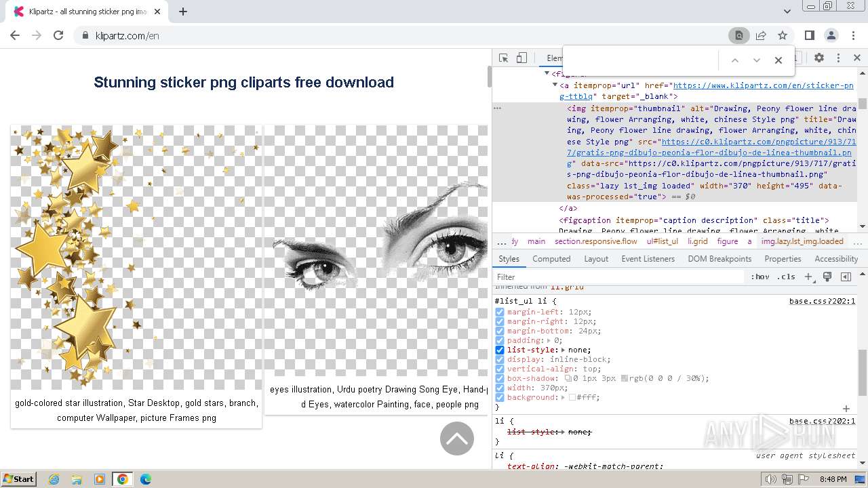Uncheck the margin-bottom property
868x488 pixels.
pyautogui.click(x=500, y=331)
